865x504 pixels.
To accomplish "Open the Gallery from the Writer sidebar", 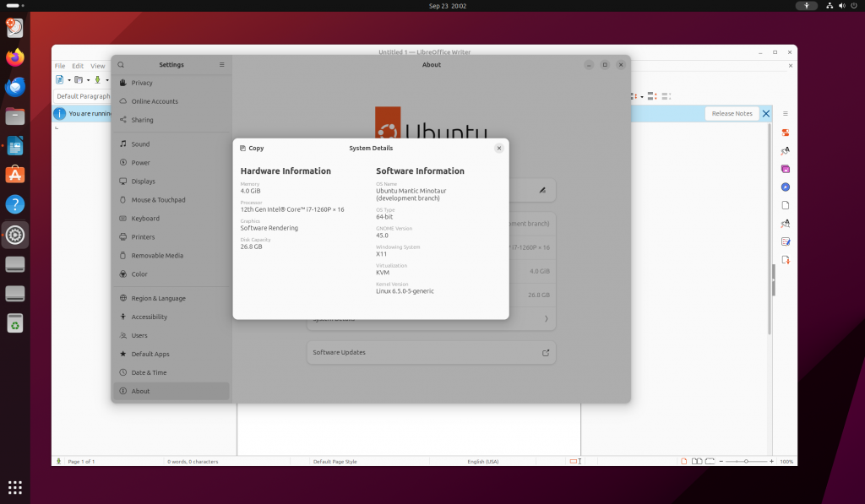I will (x=785, y=169).
